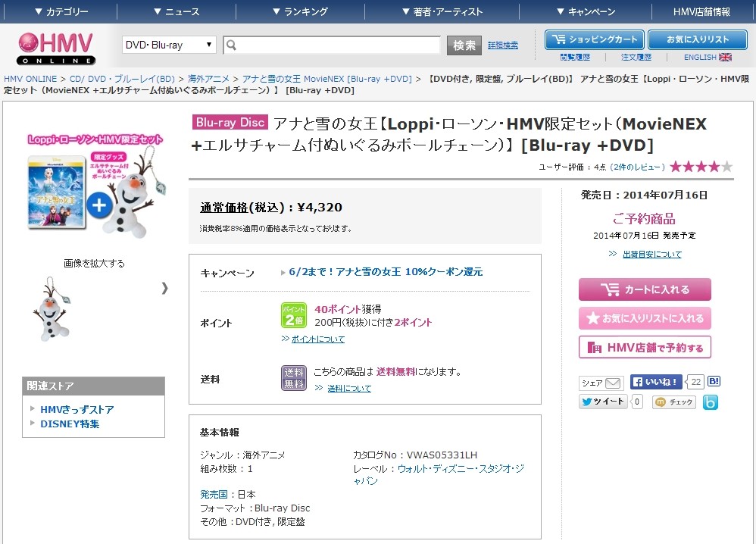The image size is (756, 544).
Task: Open the DVD・Blu-ray category dropdown
Action: [x=169, y=45]
